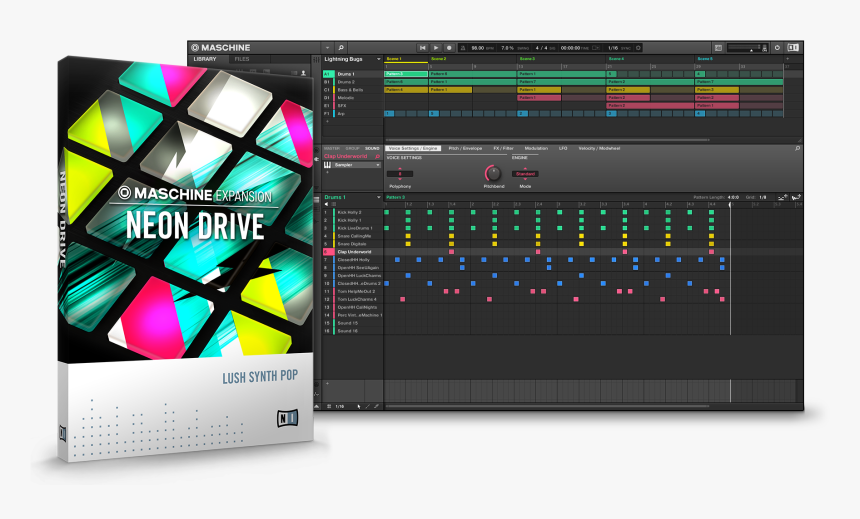
Task: Click Pattern 3 clip in Drums 1 row
Action: pos(406,74)
